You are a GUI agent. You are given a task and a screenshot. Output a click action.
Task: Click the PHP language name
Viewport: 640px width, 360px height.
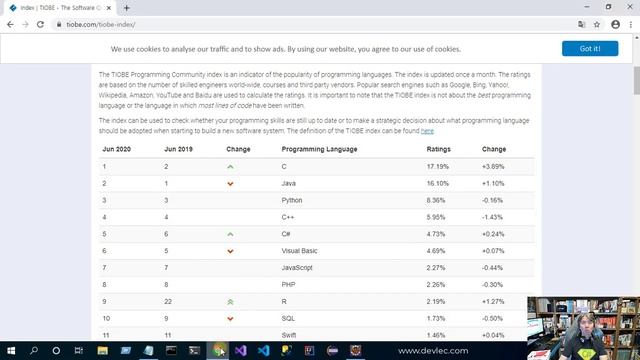click(x=288, y=284)
